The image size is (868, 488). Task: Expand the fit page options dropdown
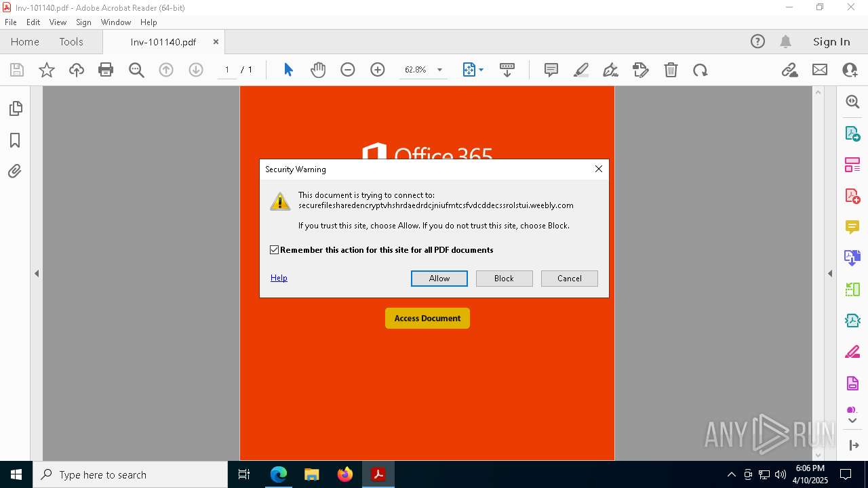pos(481,70)
